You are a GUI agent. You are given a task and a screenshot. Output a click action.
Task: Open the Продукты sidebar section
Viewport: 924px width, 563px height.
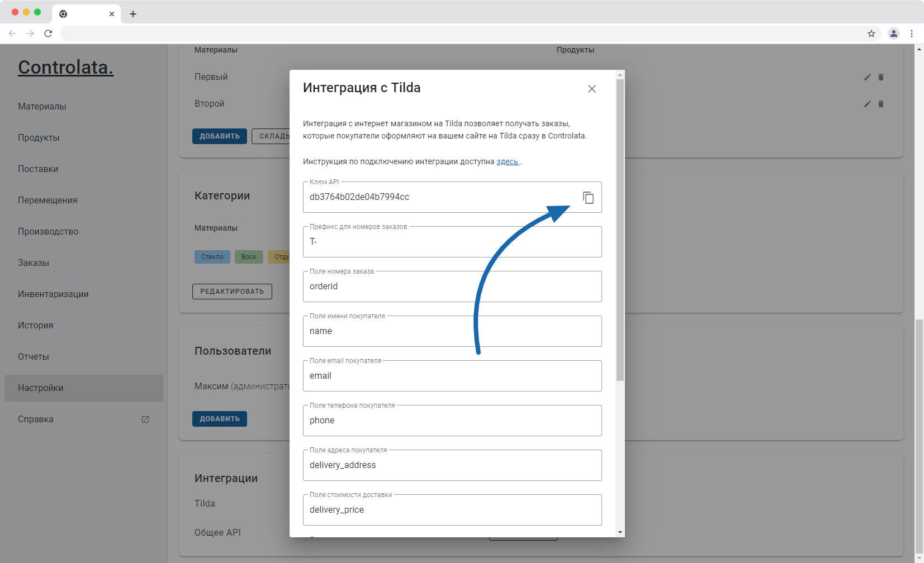coord(84,137)
